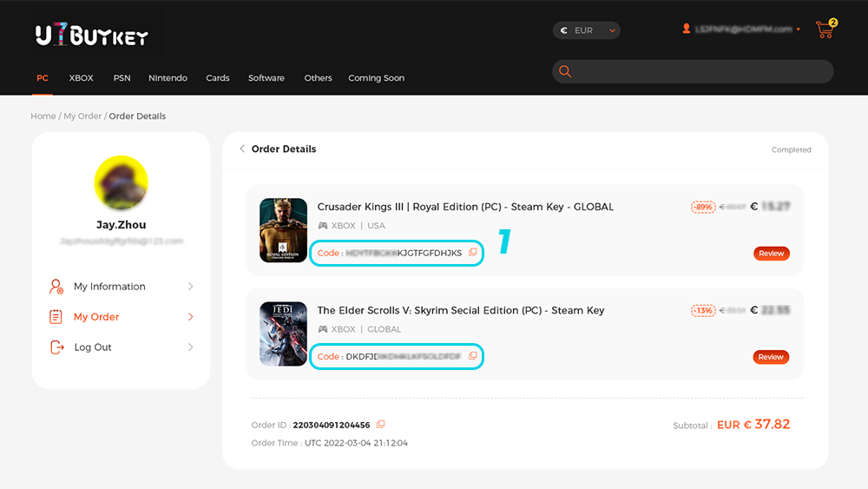868x489 pixels.
Task: Click the GLOBAL region label
Action: (385, 329)
